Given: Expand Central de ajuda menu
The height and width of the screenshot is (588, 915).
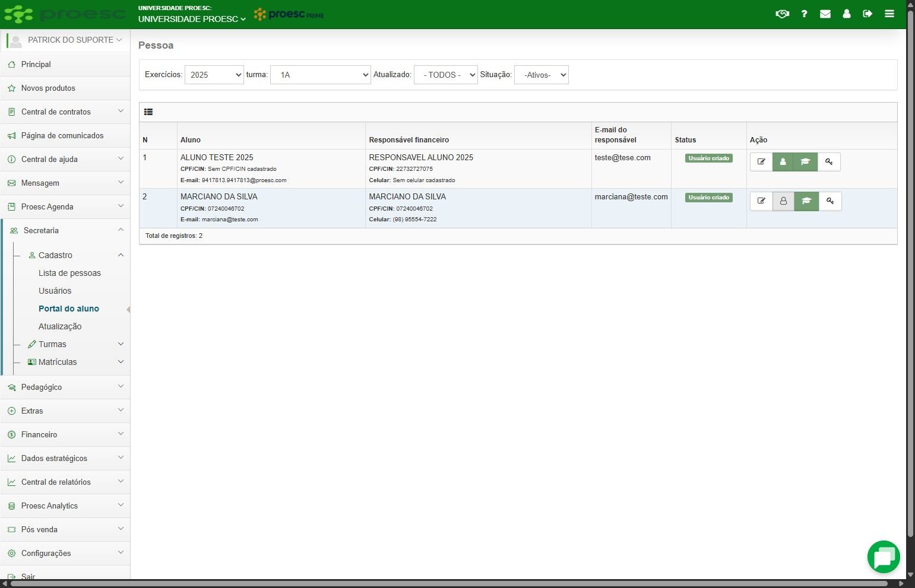Looking at the screenshot, I should (65, 159).
